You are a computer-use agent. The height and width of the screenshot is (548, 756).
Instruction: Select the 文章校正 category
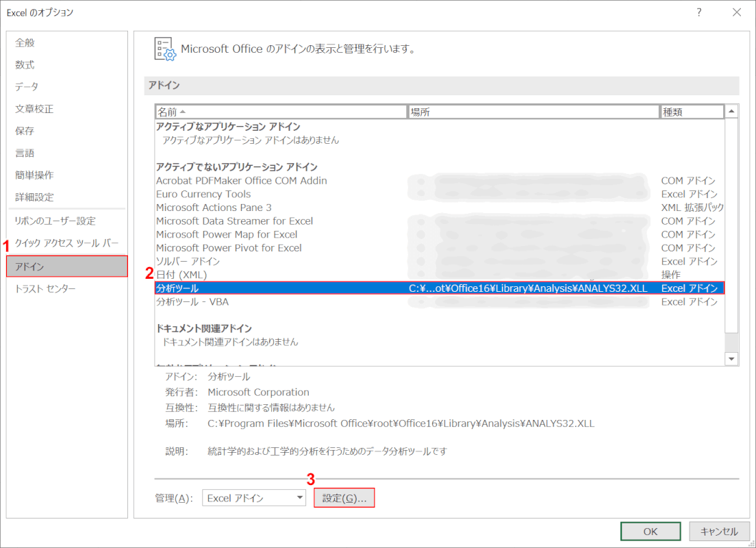coord(34,109)
